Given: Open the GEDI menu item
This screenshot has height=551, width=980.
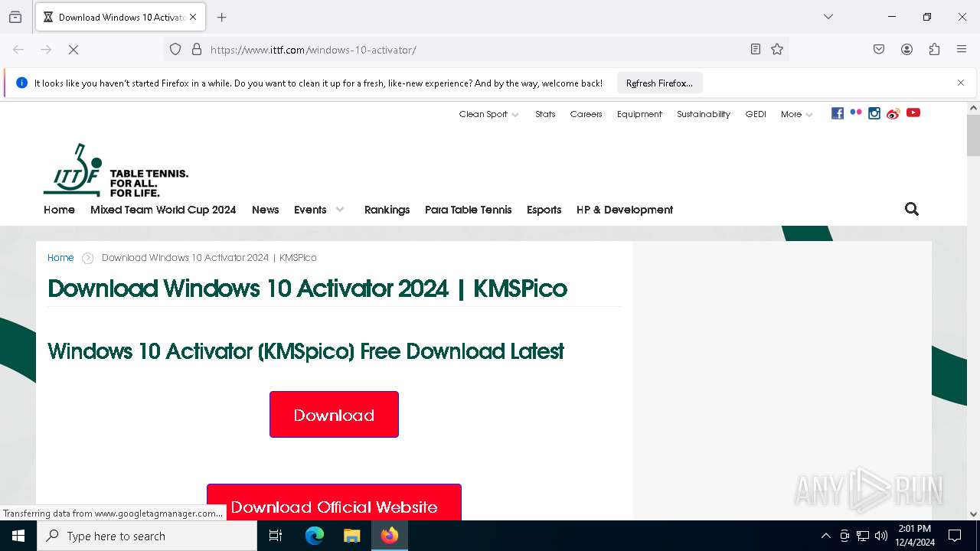Looking at the screenshot, I should (756, 114).
